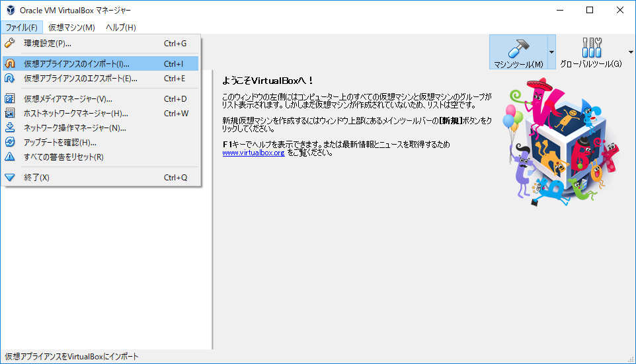
Task: Click the blue triangle icon beside 終了(X)
Action: [10, 177]
